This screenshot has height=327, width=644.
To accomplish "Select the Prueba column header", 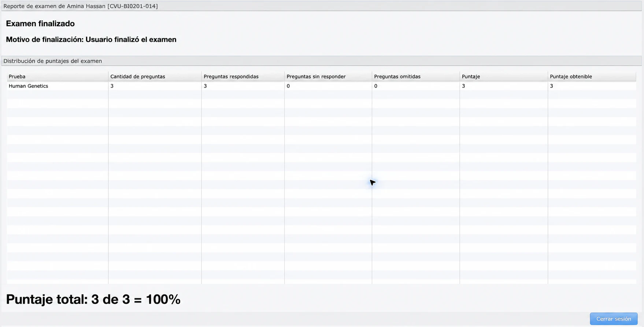I will point(58,76).
